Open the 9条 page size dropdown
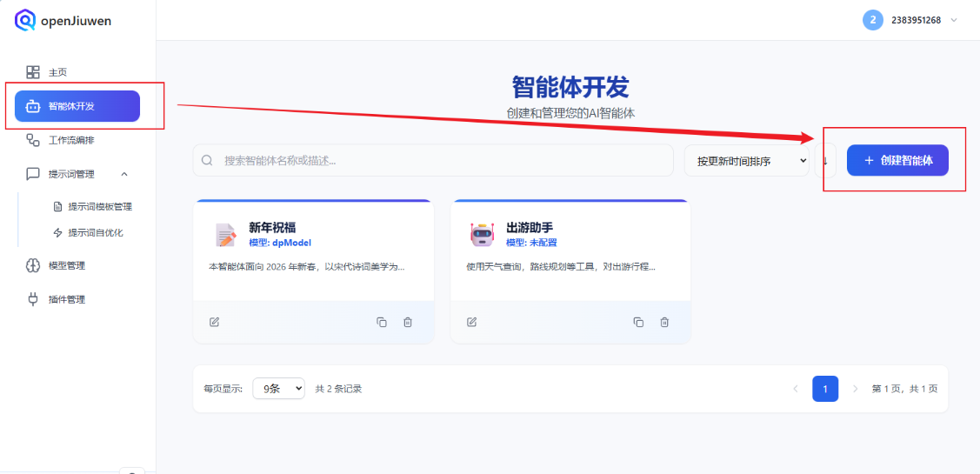Image resolution: width=980 pixels, height=474 pixels. pos(279,388)
